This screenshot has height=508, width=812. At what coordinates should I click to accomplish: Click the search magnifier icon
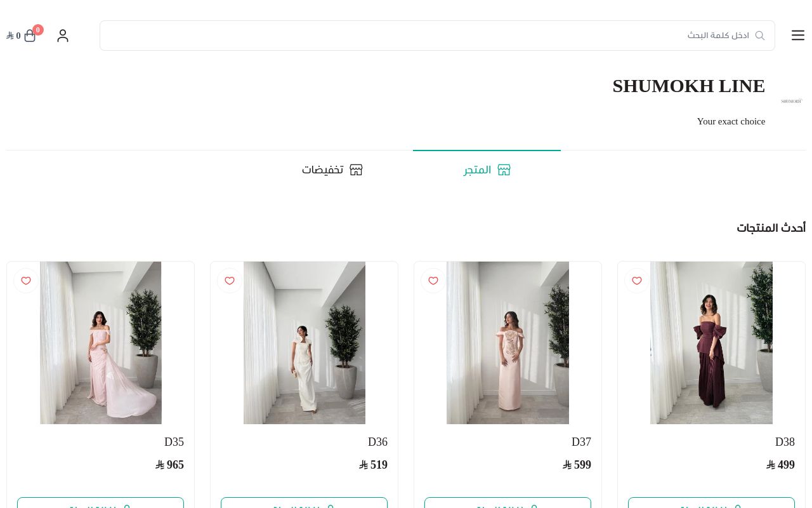759,36
